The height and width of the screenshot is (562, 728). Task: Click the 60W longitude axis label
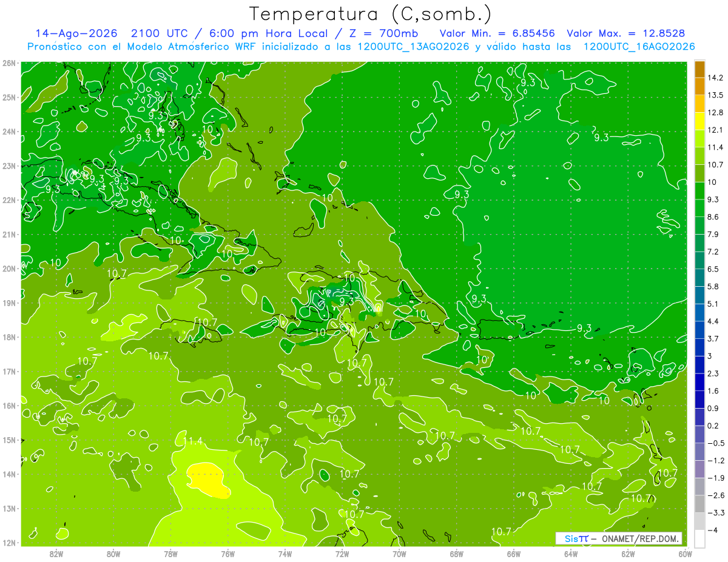tap(684, 554)
